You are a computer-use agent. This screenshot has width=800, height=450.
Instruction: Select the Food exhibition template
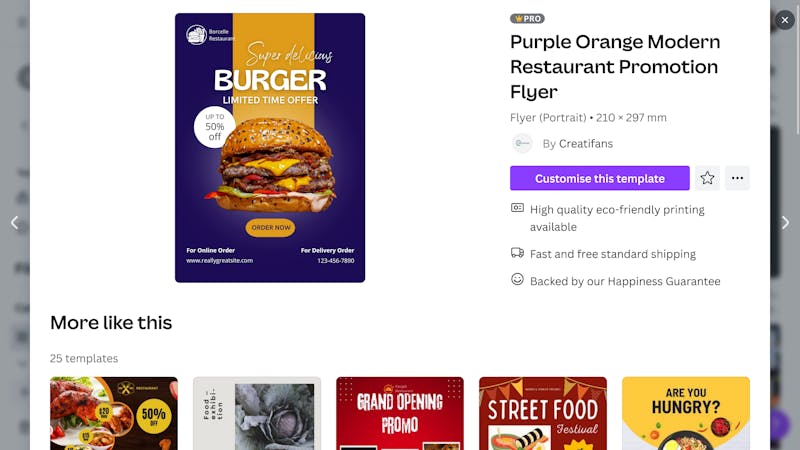pos(257,413)
